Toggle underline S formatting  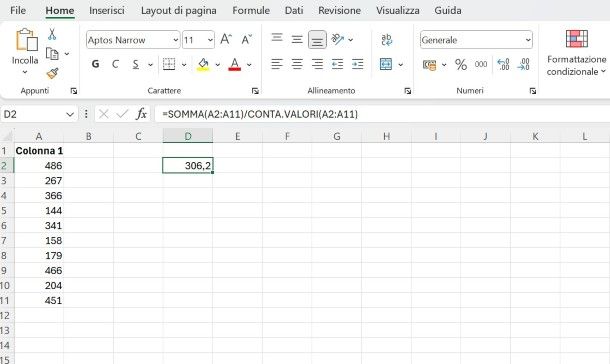coord(136,64)
